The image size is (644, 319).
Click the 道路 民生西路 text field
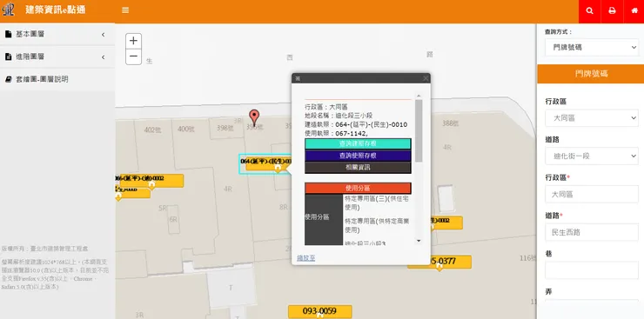tap(592, 232)
